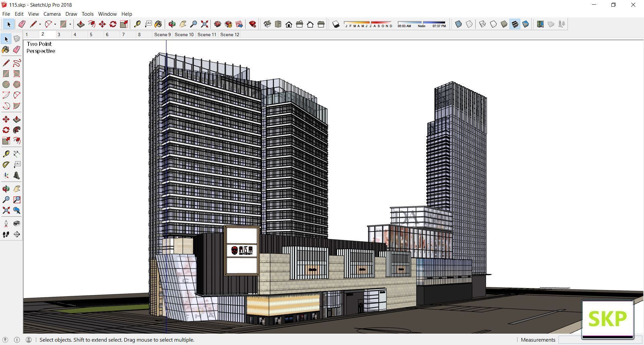The image size is (644, 345).
Task: Click the geo-location status icon
Action: click(x=5, y=340)
